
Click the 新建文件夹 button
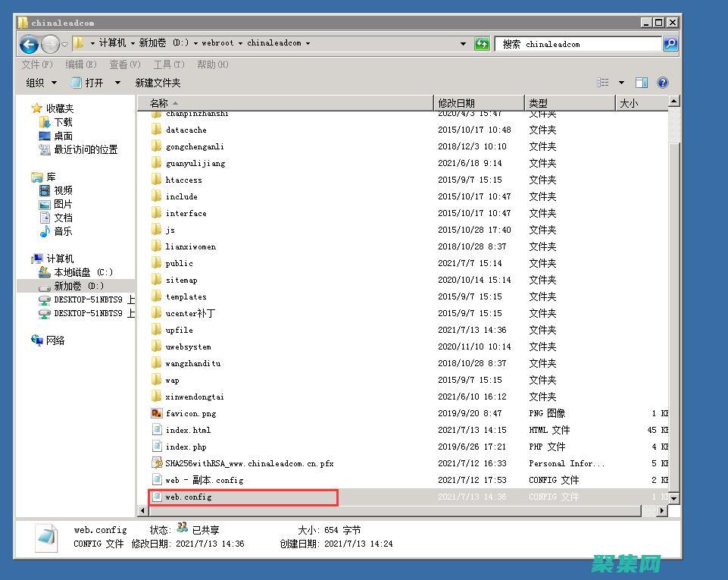point(158,83)
